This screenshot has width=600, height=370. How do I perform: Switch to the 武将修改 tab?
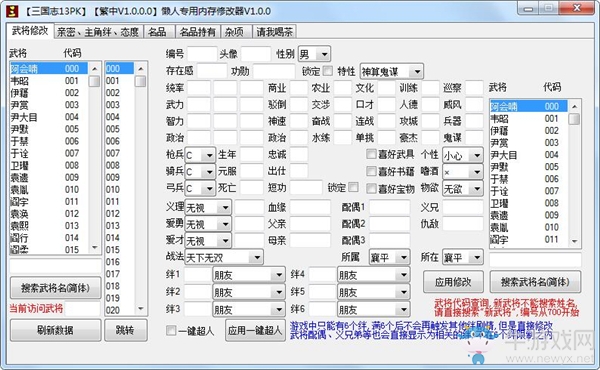[30, 31]
